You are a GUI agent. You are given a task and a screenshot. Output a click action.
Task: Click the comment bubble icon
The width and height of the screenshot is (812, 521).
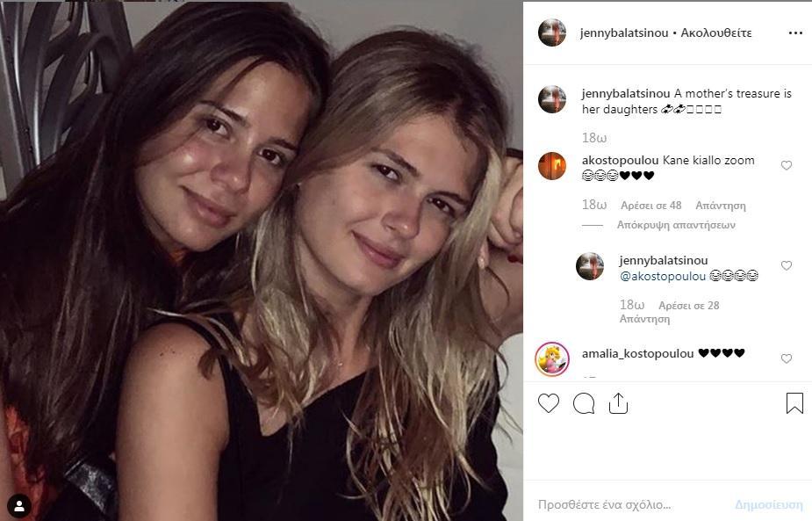(x=584, y=403)
